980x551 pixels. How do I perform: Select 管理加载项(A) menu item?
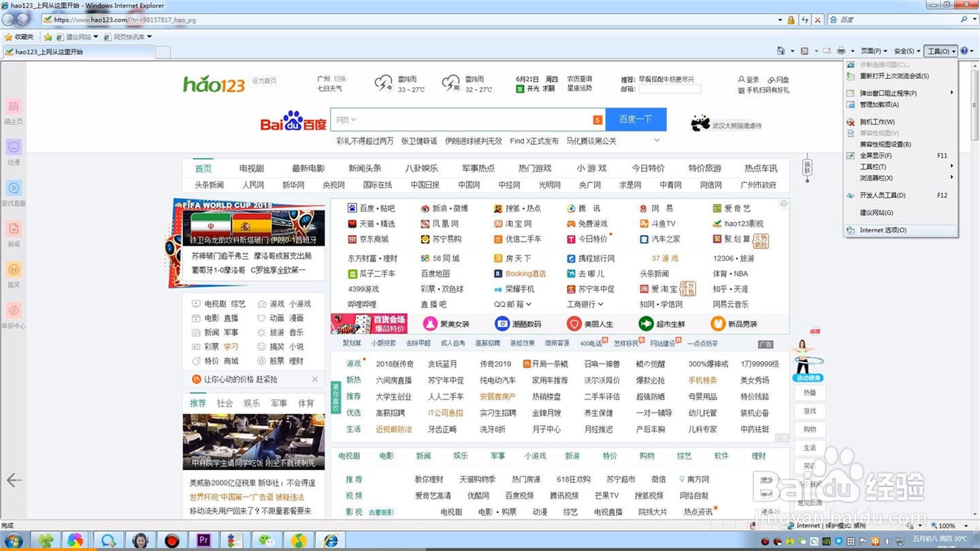[900, 105]
